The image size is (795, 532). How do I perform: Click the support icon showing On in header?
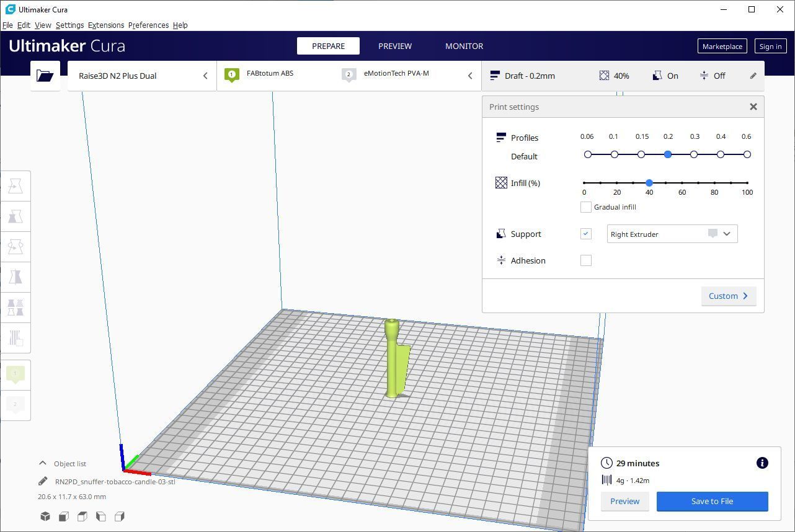[657, 76]
